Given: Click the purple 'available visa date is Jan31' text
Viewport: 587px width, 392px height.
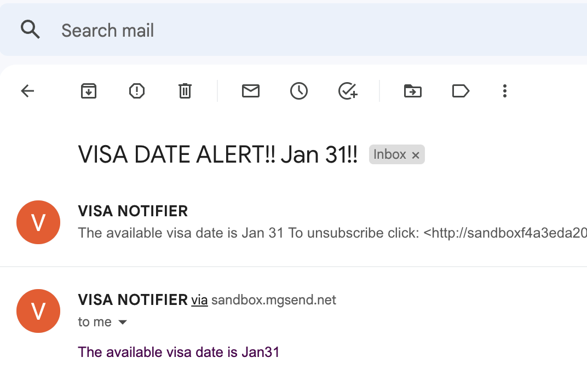Looking at the screenshot, I should click(x=179, y=352).
